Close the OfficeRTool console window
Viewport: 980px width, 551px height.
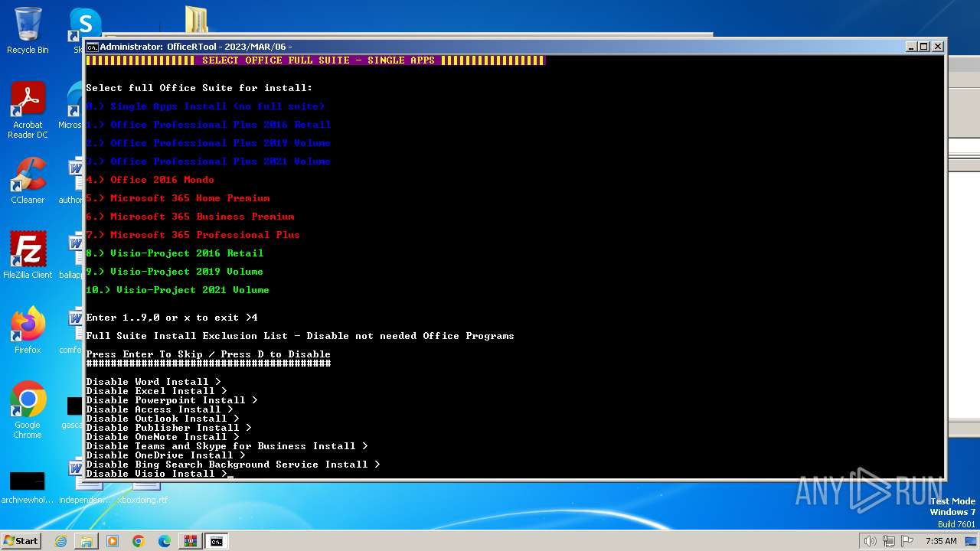(x=938, y=47)
